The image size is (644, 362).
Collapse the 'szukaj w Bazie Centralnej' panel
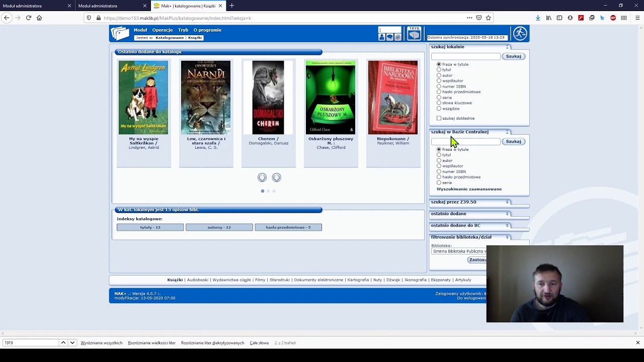[508, 132]
